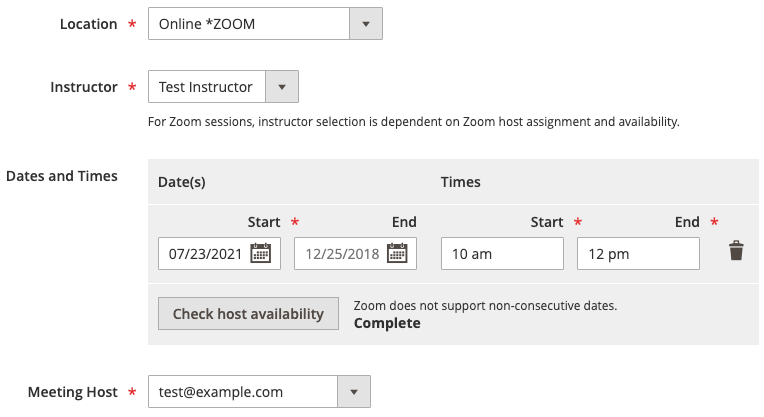Click the 'Complete' status text
The image size is (764, 417).
[387, 323]
